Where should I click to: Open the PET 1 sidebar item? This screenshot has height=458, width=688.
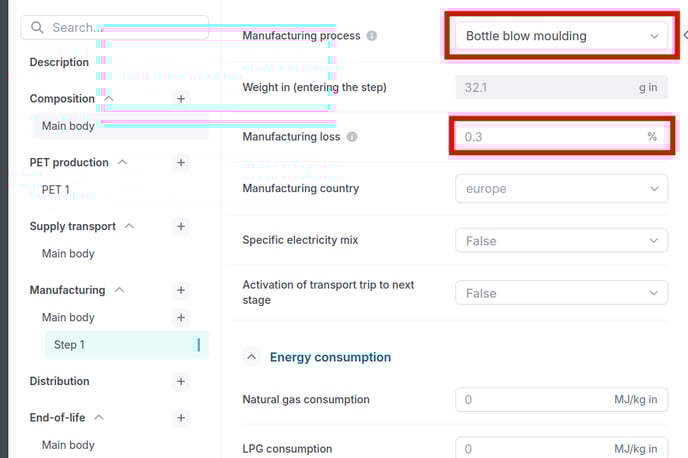coord(56,190)
